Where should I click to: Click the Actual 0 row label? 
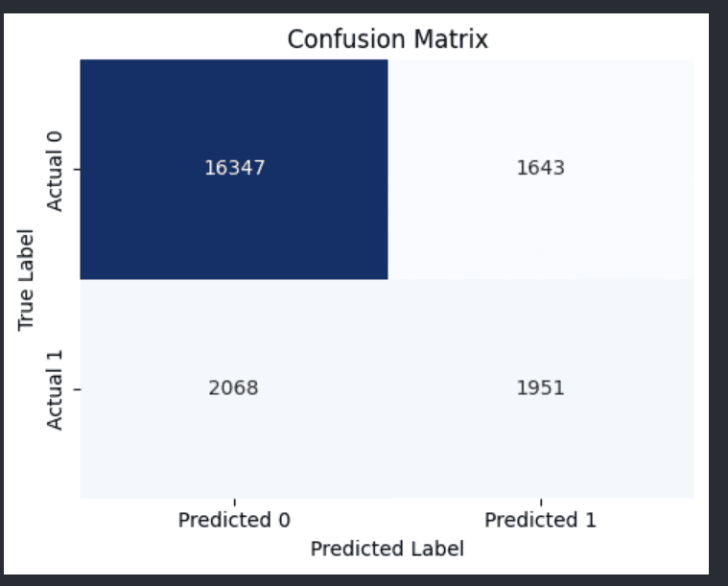(55, 172)
